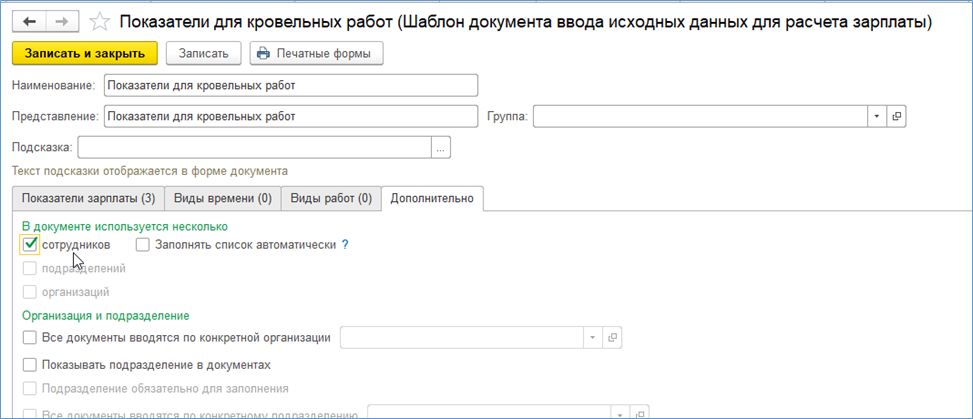Enable Все документы вводятся по конкретной организации
The image size is (973, 419).
coord(29,338)
